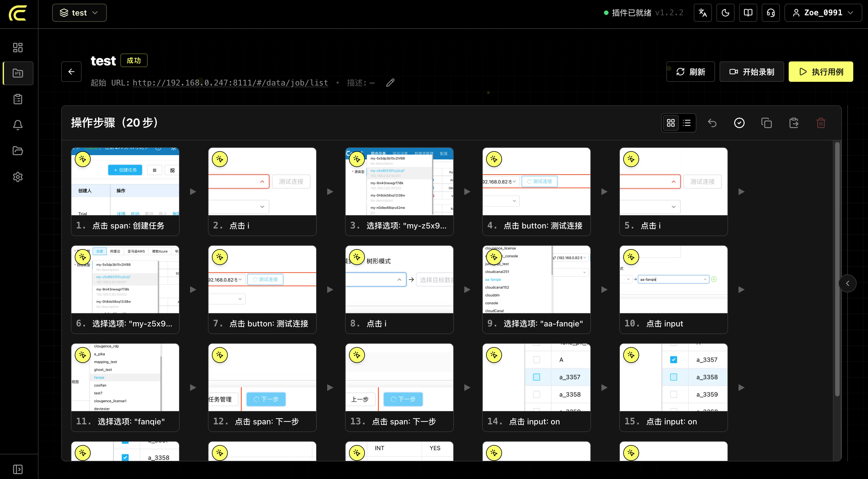Select step 10 点击 input card

[x=674, y=290]
